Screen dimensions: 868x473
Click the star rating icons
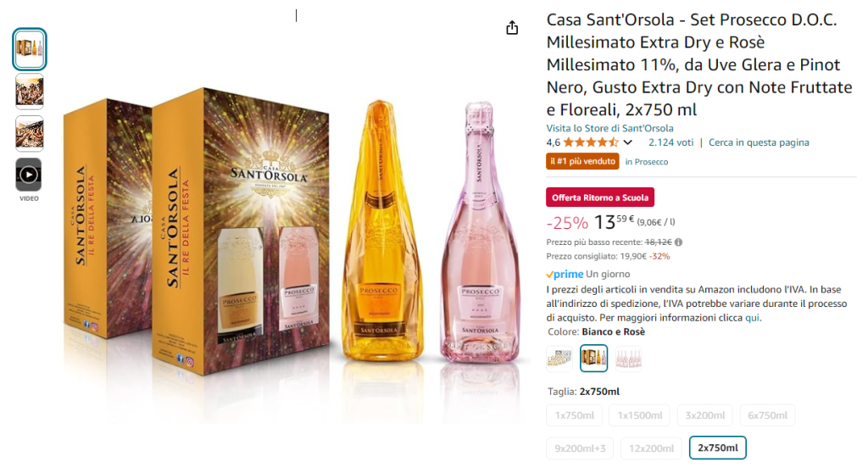pos(591,142)
